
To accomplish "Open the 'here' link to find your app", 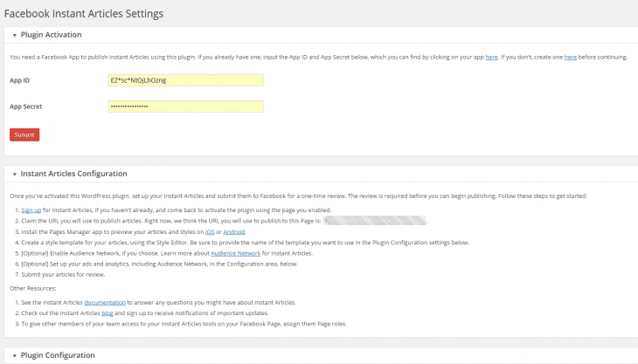I will click(x=492, y=57).
